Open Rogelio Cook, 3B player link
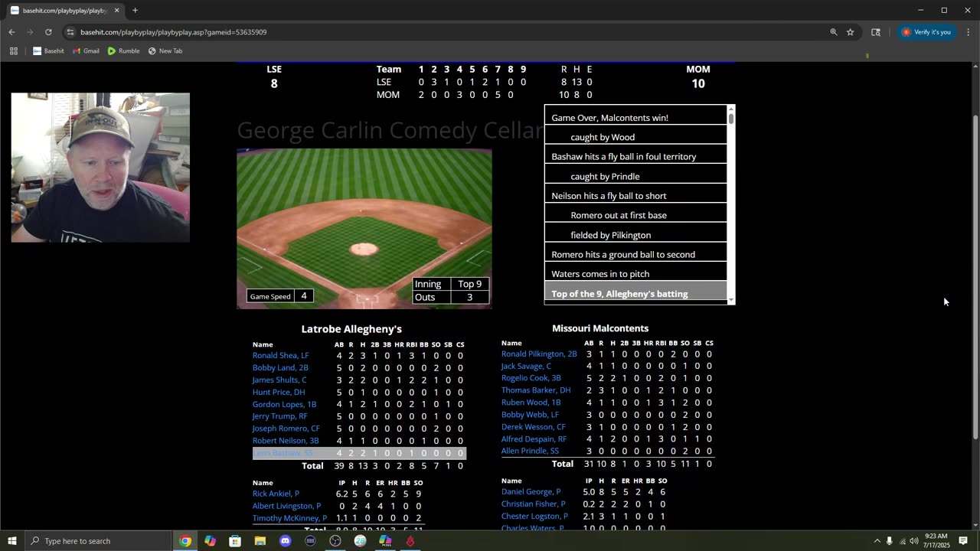Screen dimensions: 980x551 coord(531,378)
